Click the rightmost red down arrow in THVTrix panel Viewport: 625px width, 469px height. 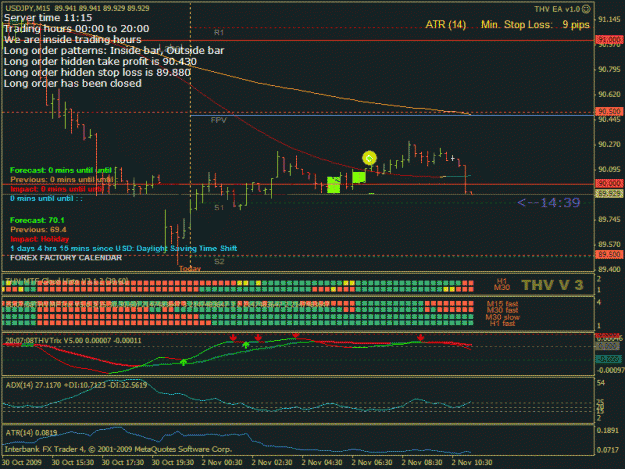click(420, 338)
